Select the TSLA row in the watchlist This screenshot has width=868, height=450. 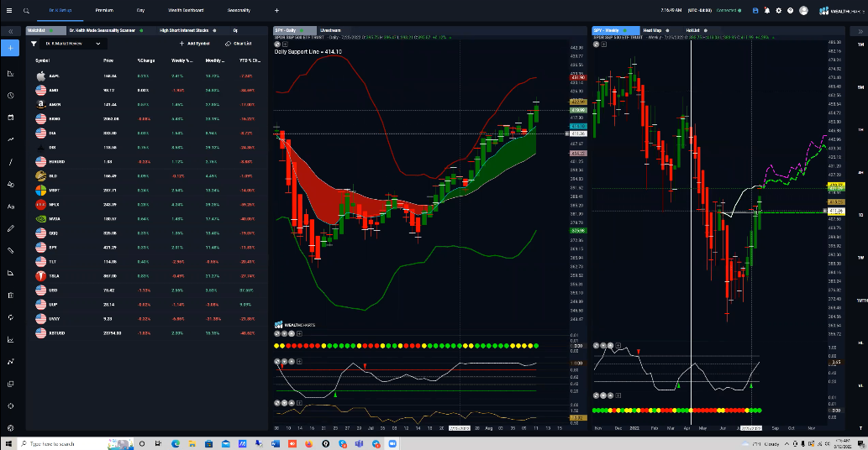pos(147,276)
